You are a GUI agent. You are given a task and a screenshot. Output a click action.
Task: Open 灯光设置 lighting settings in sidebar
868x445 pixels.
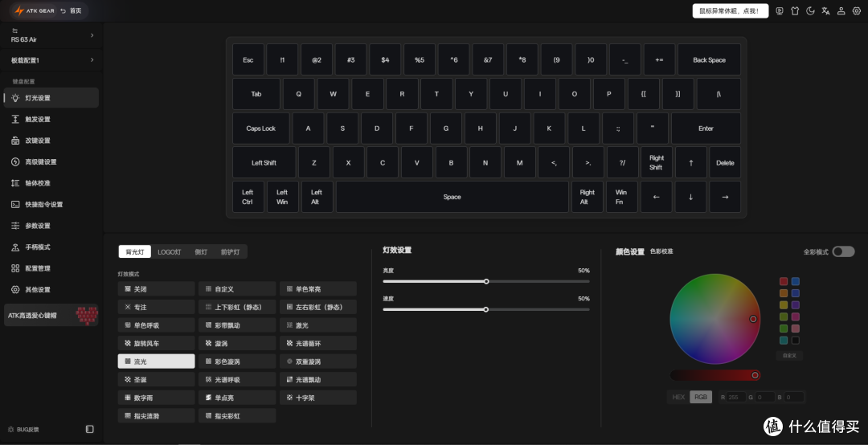51,97
